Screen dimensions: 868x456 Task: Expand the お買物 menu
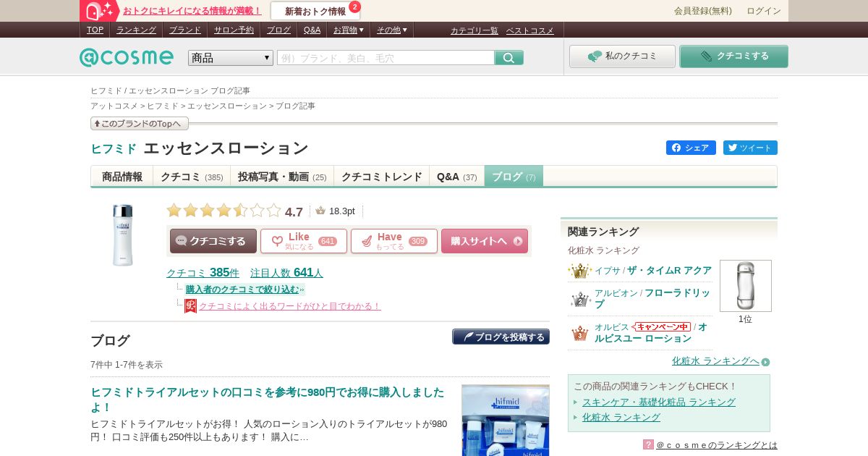tap(349, 30)
